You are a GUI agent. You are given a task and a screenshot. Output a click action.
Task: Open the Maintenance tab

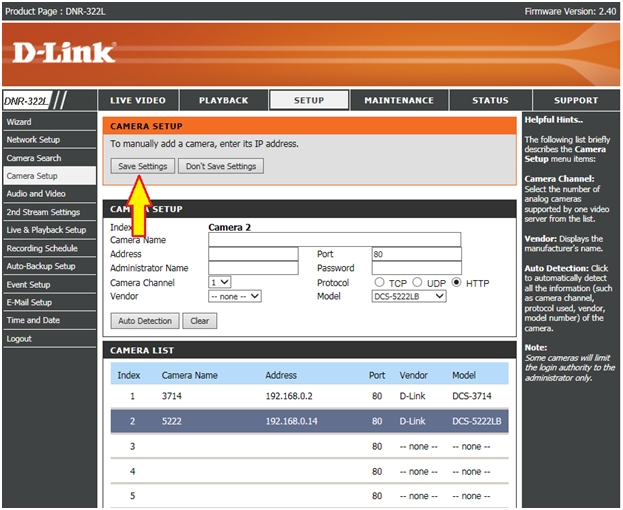(399, 101)
